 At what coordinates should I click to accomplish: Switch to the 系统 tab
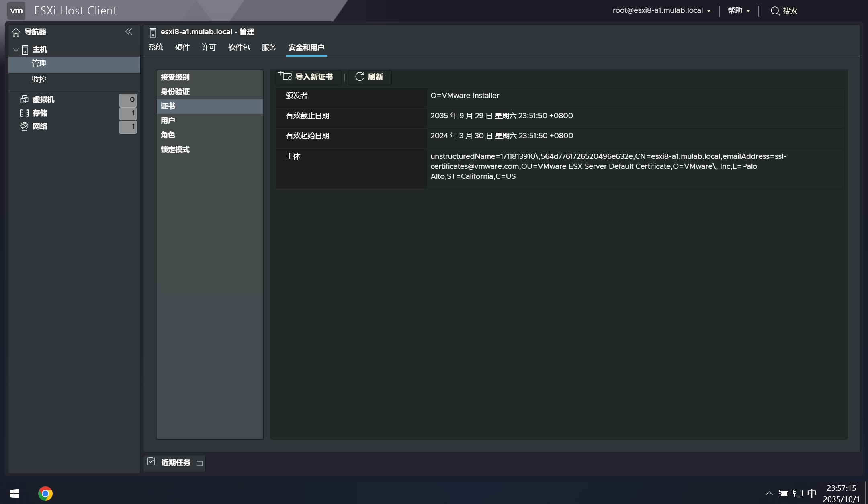tap(156, 47)
